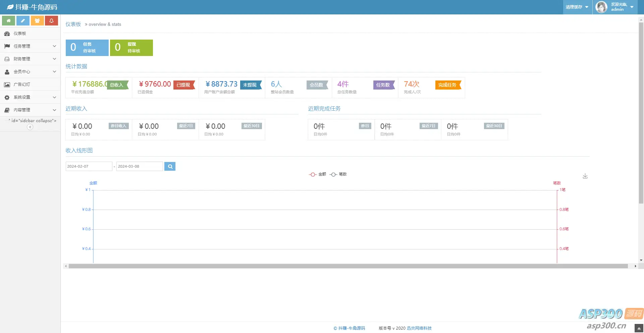Click the horizontal scrollbar below the chart
Viewport: 644px width, 333px height.
pos(348,266)
